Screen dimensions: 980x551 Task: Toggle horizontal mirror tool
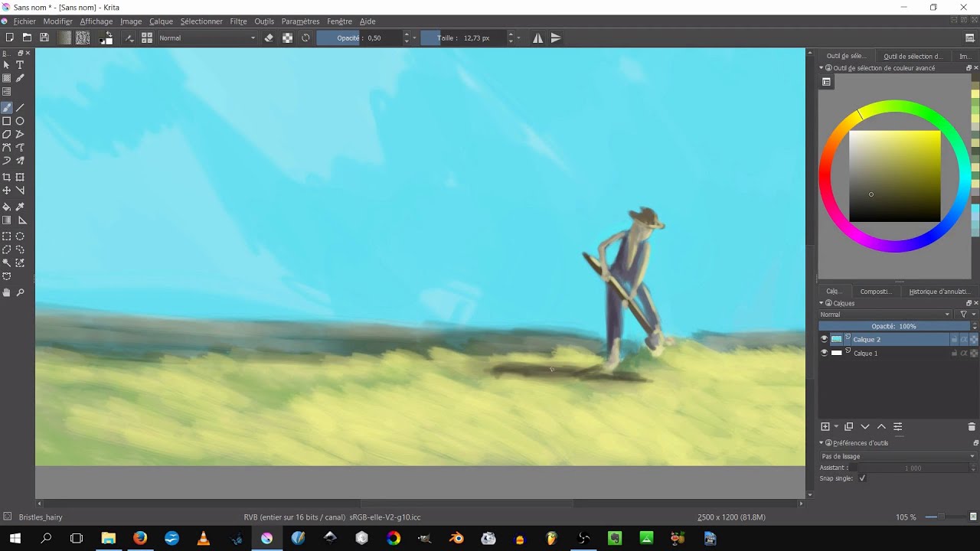[x=538, y=37]
